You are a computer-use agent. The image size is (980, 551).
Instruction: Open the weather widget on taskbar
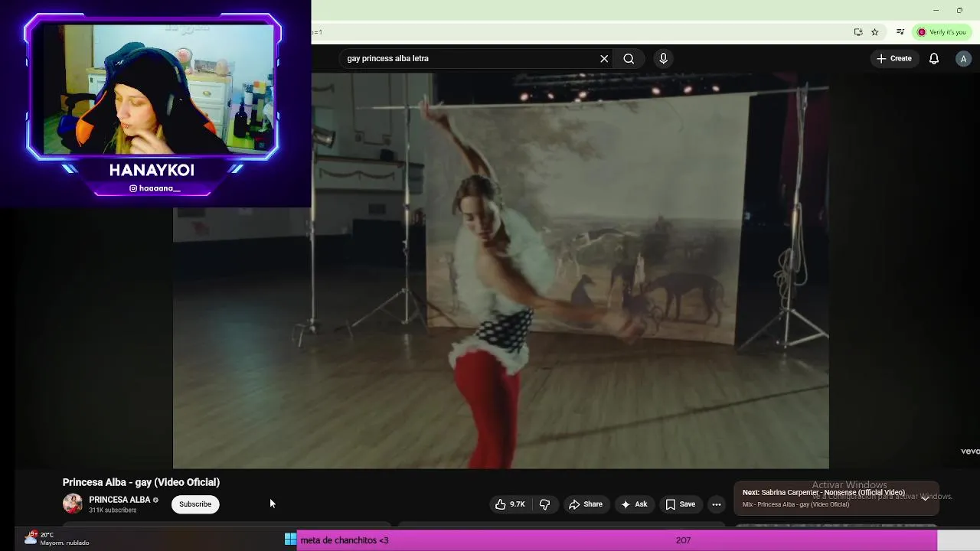point(57,539)
